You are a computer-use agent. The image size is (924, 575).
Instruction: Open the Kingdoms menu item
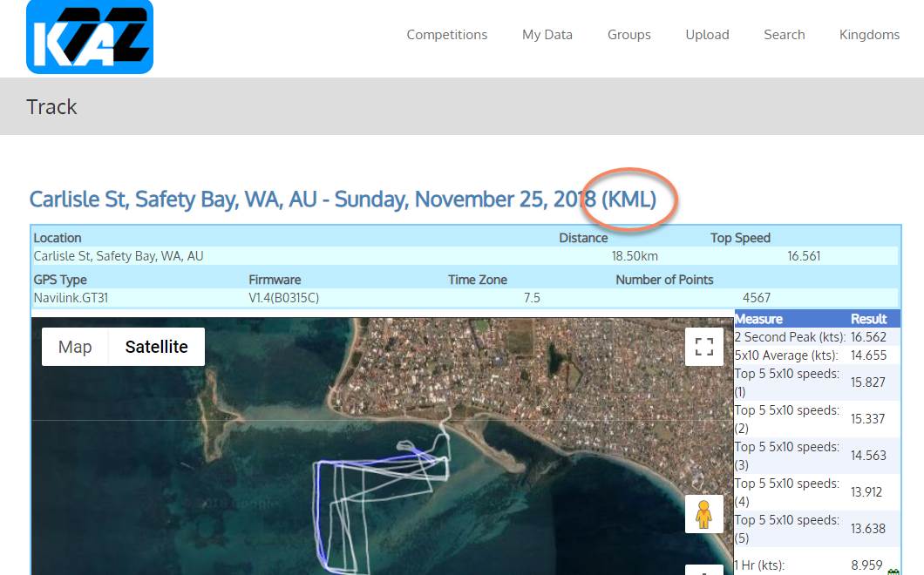click(x=868, y=35)
